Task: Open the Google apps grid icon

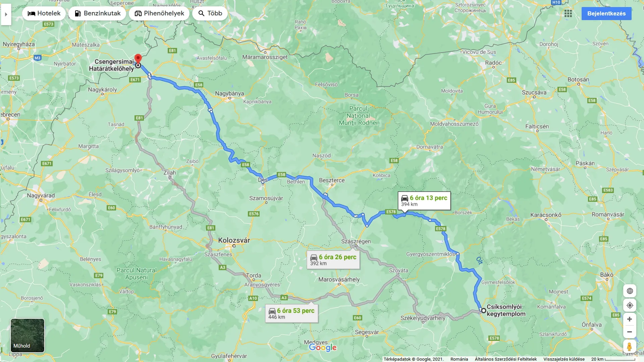Action: click(568, 13)
